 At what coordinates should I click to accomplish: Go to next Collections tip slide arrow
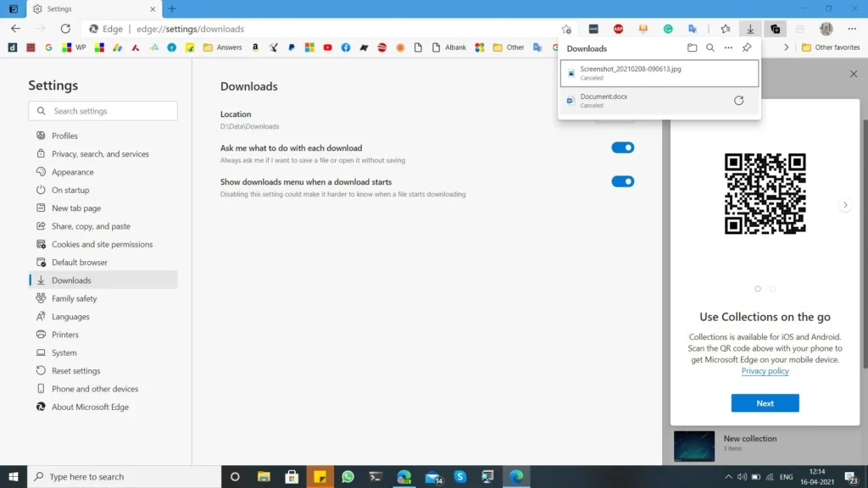click(845, 205)
